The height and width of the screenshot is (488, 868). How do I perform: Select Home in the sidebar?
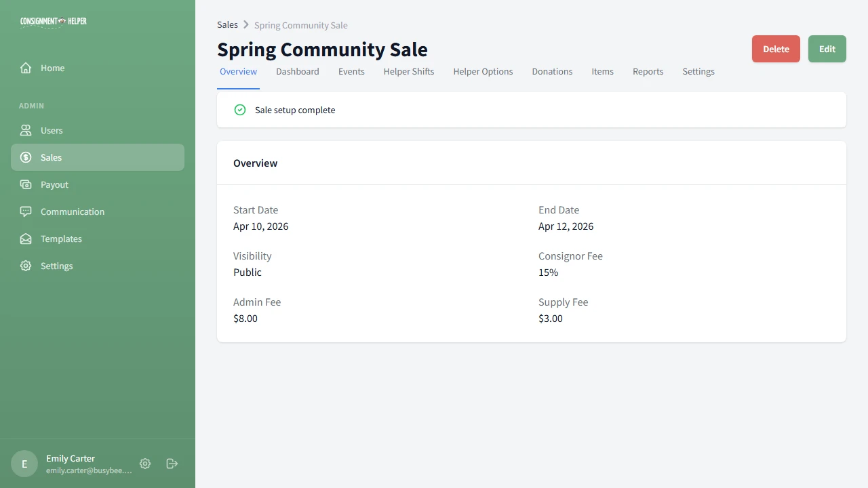[52, 68]
